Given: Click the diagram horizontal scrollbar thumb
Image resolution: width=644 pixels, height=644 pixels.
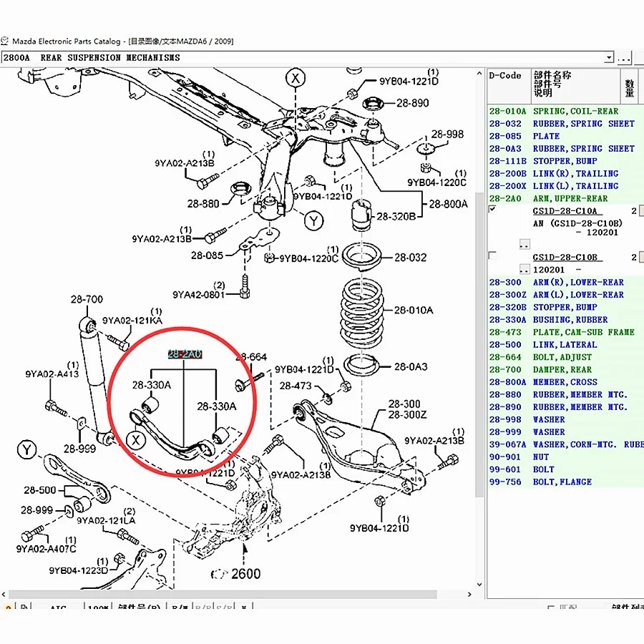Looking at the screenshot, I should 223,595.
